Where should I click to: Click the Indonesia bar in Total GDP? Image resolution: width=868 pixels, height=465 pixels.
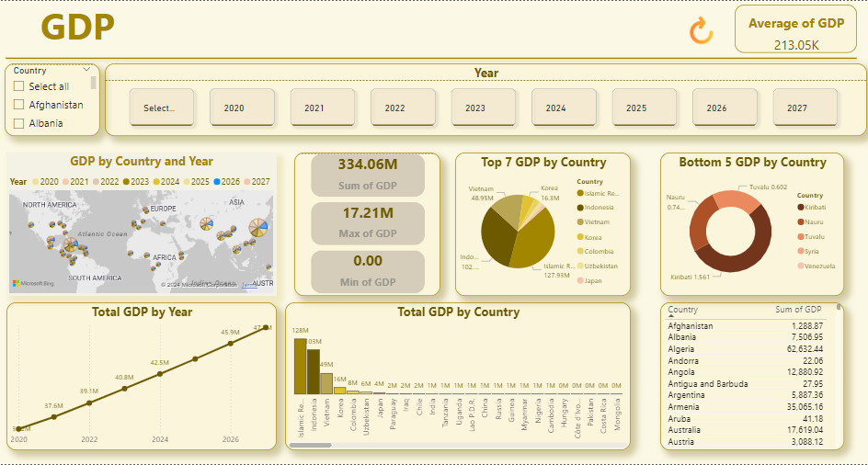point(314,371)
